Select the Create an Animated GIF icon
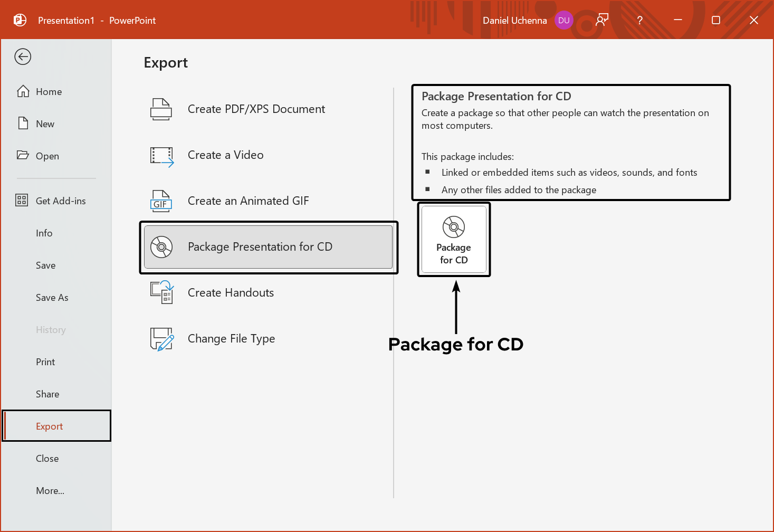Screen dimensions: 774x532 pos(161,201)
